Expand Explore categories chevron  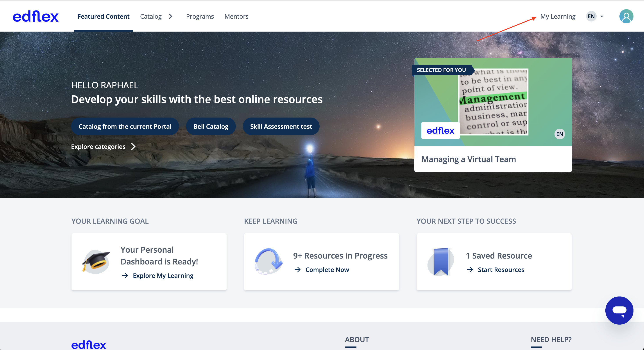[133, 146]
